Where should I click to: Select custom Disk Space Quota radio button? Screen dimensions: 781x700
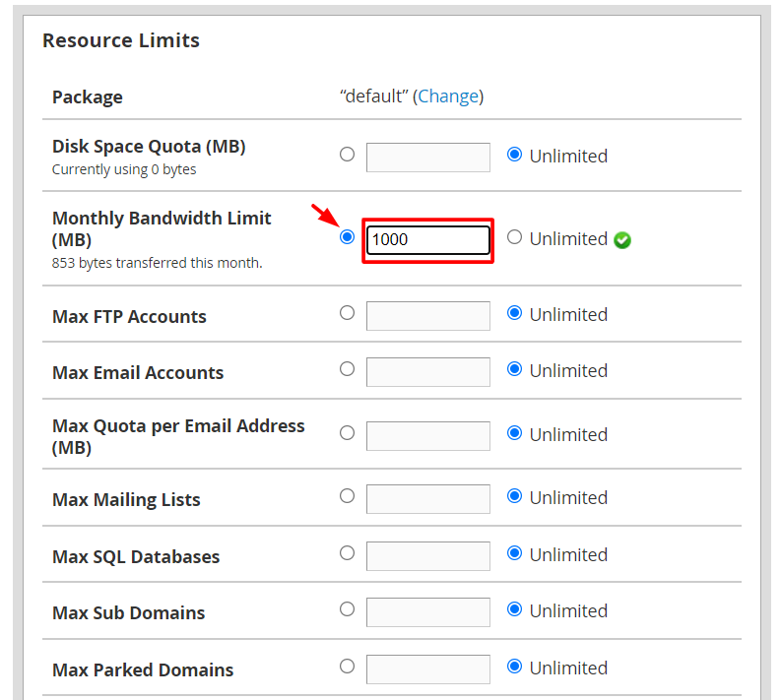click(x=347, y=155)
